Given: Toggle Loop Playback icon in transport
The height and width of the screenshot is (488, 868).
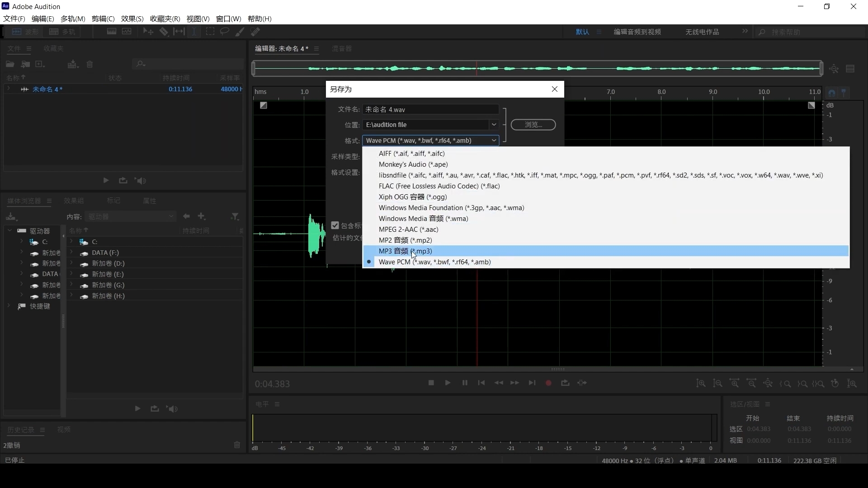Looking at the screenshot, I should 565,383.
